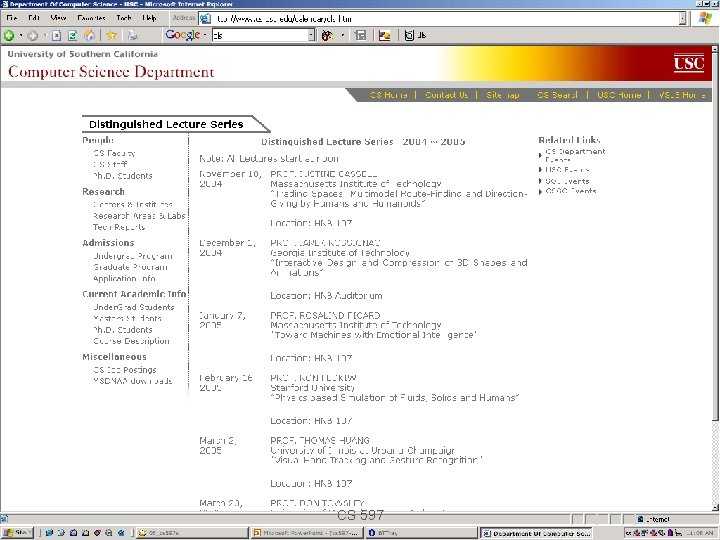Open Research Areas & Labs link

coord(139,216)
